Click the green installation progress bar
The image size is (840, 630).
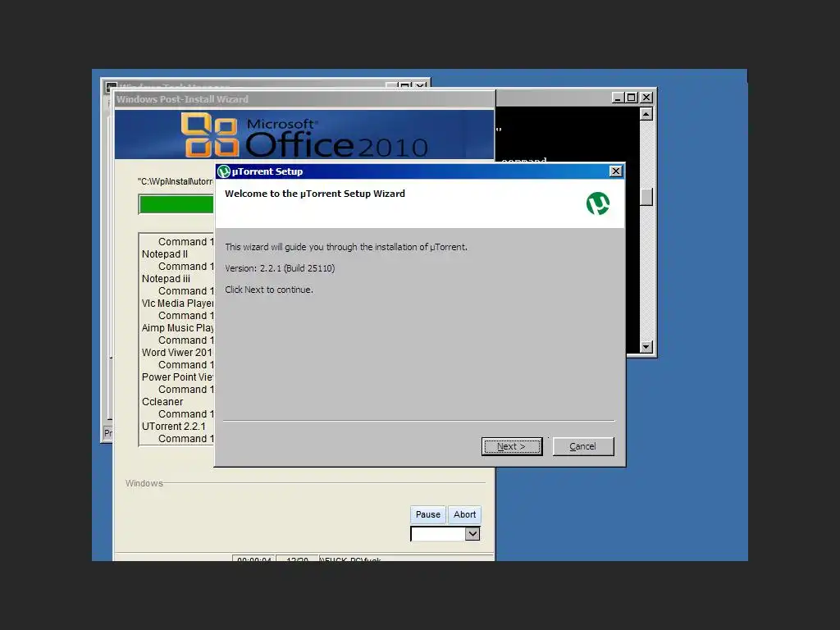click(176, 204)
